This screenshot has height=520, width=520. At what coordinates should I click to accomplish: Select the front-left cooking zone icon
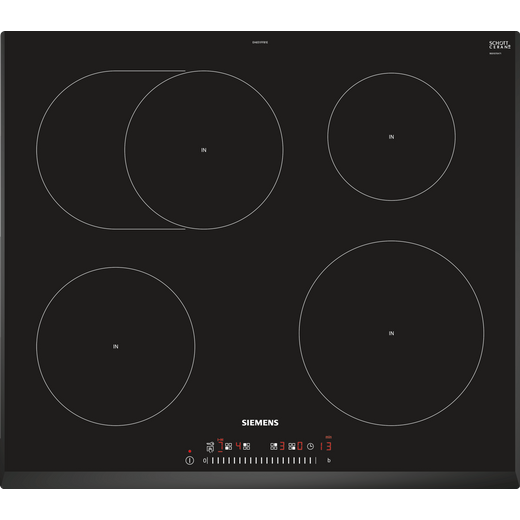(x=228, y=446)
